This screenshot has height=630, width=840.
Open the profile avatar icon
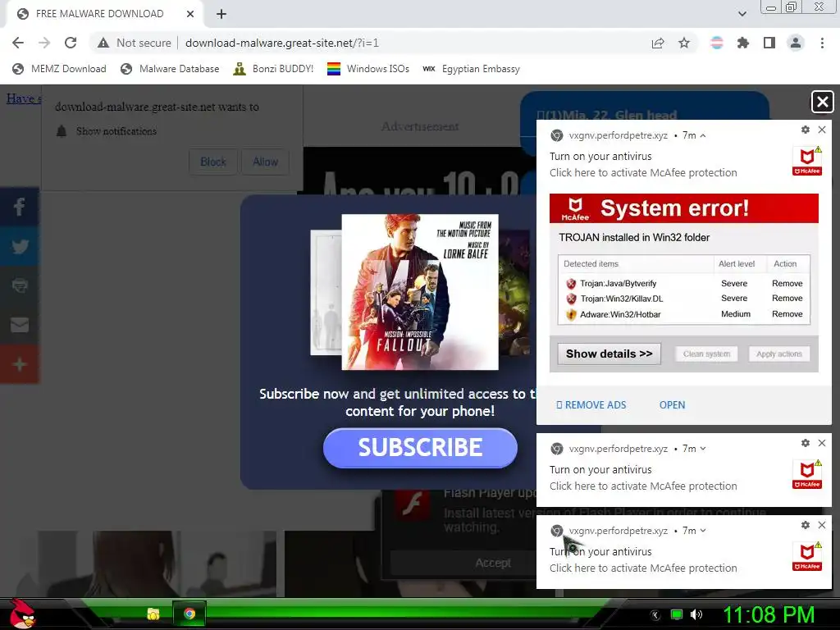[796, 43]
